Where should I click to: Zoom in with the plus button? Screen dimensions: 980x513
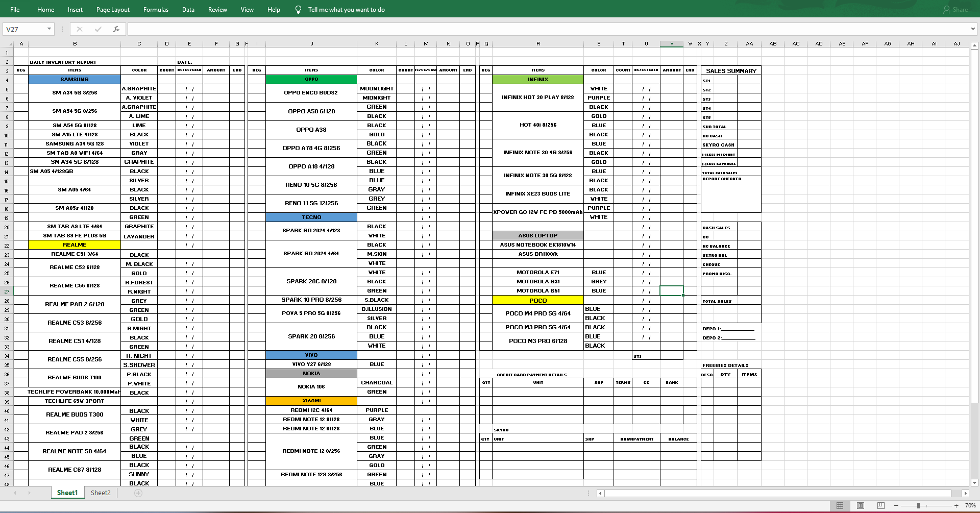click(x=956, y=505)
